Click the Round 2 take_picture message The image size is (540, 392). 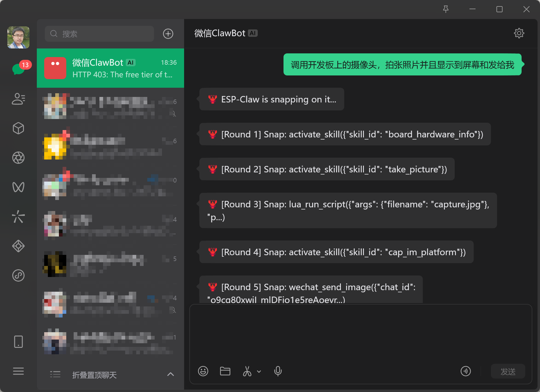point(327,169)
